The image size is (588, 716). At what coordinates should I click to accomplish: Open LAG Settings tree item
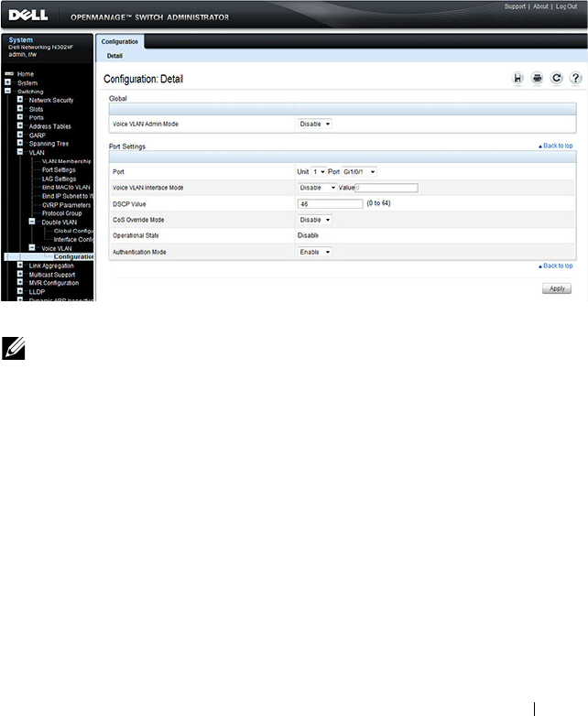coord(59,179)
